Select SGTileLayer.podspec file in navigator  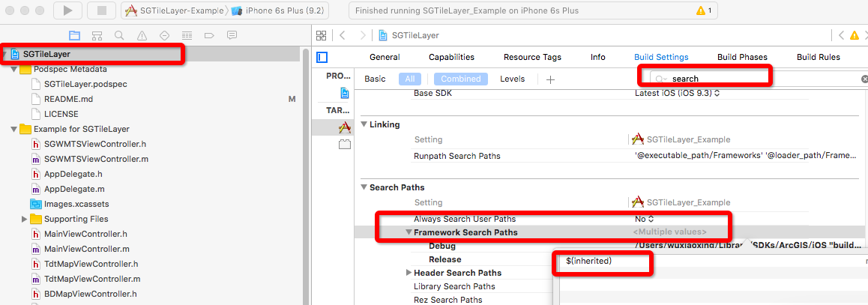pos(85,84)
